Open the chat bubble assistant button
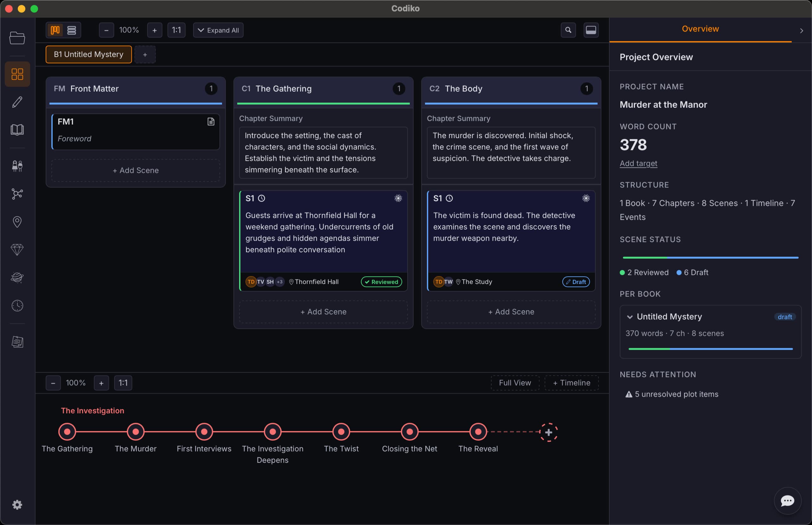Image resolution: width=812 pixels, height=525 pixels. [x=788, y=501]
